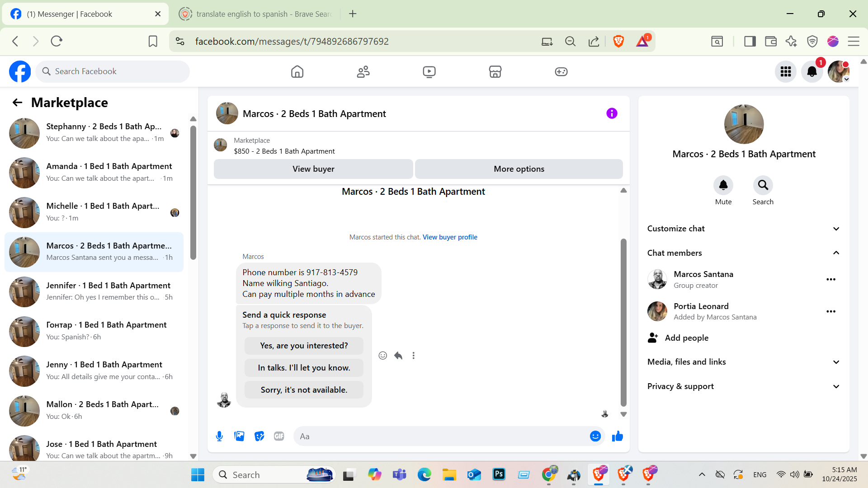
Task: Go back from Marketplace with the arrow
Action: (x=17, y=103)
